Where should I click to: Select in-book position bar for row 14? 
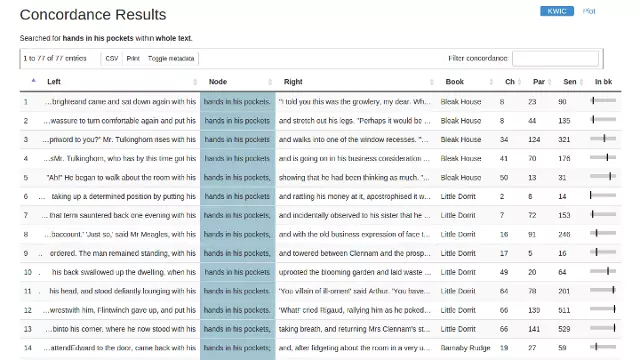pos(603,347)
